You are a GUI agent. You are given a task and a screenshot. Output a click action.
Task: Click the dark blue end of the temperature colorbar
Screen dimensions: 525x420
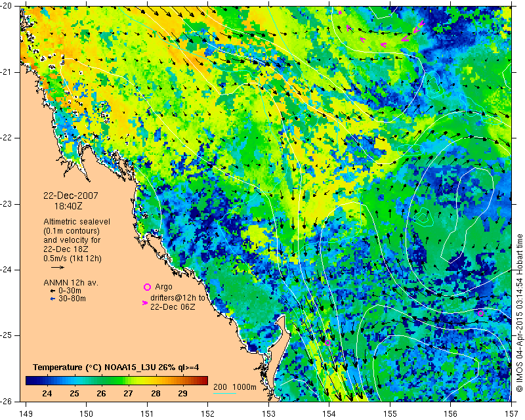pyautogui.click(x=30, y=380)
